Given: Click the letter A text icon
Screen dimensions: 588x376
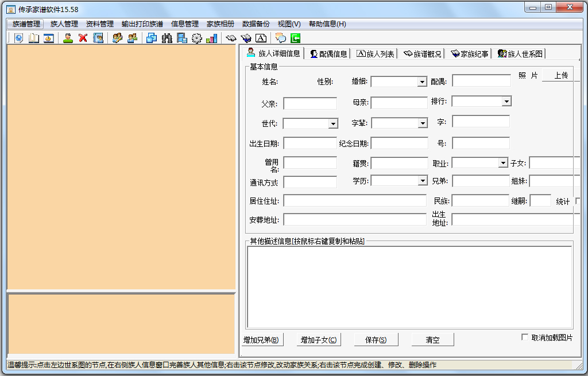Looking at the screenshot, I should pos(261,38).
